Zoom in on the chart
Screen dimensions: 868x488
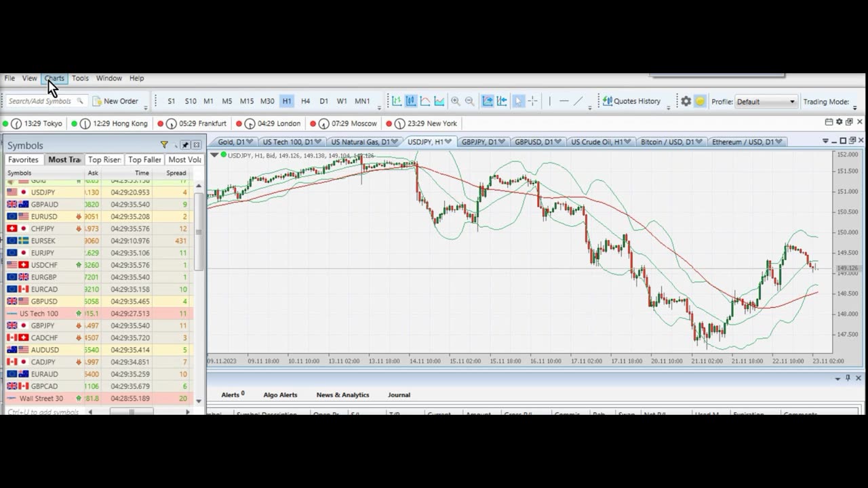[456, 101]
